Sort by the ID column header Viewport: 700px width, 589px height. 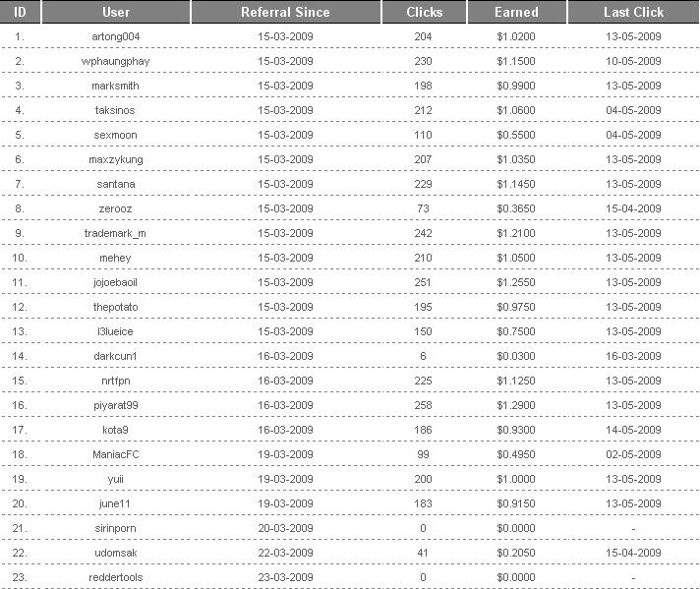click(x=20, y=12)
